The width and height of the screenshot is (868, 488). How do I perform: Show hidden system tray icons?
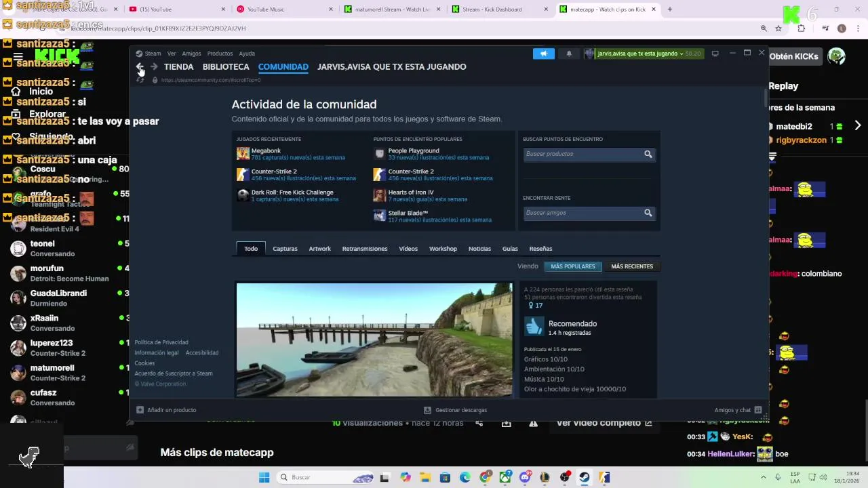[764, 477]
